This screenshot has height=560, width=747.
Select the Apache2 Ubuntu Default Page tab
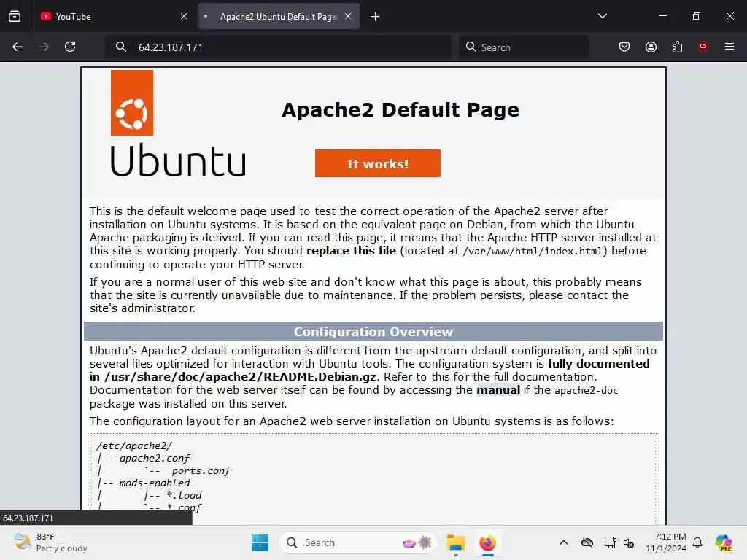pyautogui.click(x=279, y=16)
